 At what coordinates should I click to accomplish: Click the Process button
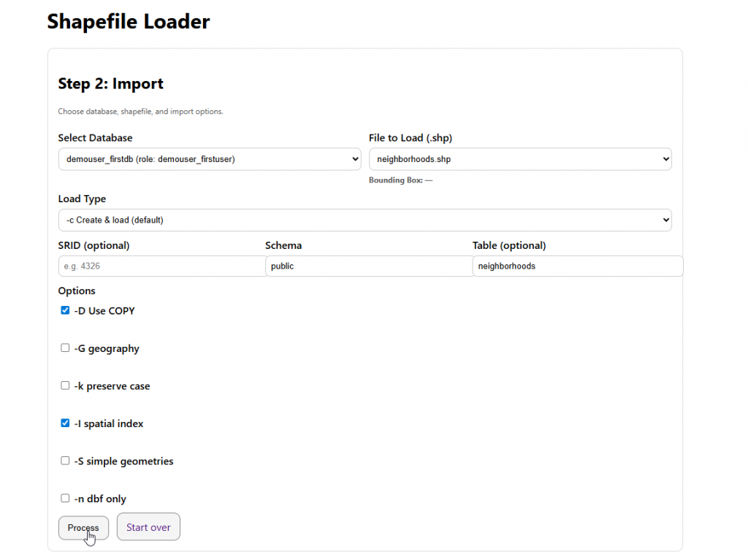coord(83,528)
